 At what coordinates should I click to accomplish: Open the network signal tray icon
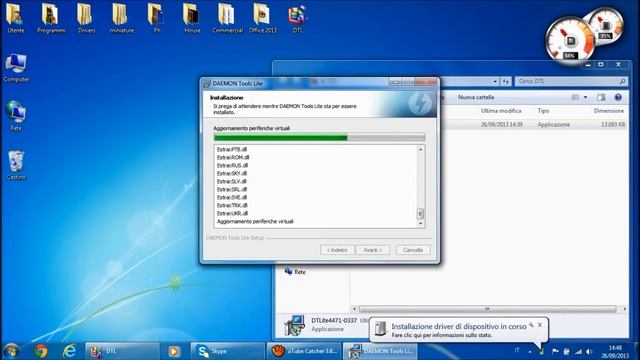coord(578,351)
